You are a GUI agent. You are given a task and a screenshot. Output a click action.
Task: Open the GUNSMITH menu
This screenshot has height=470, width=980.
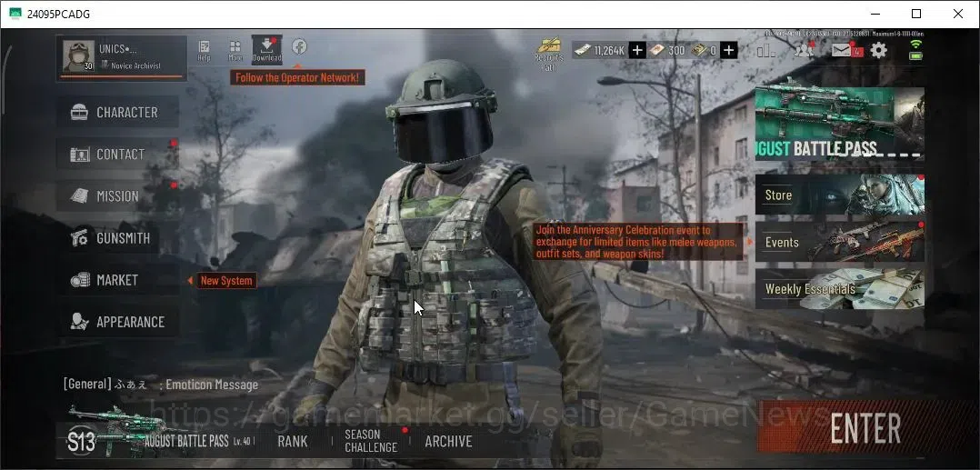pyautogui.click(x=118, y=238)
